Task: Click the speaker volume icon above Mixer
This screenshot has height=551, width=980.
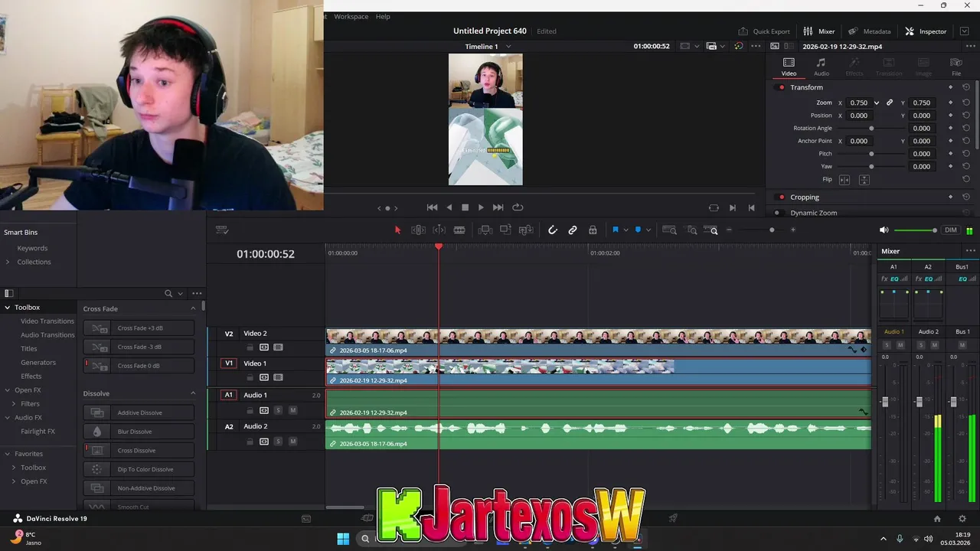Action: click(884, 230)
